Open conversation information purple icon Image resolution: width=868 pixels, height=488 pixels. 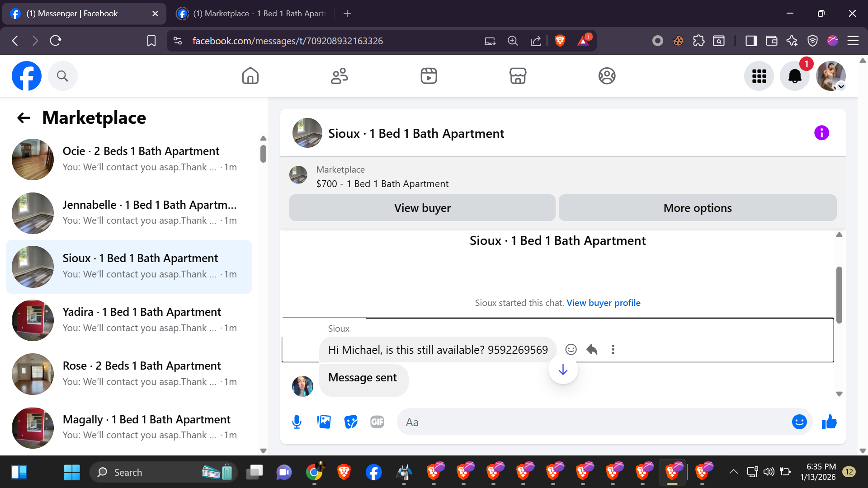[821, 133]
